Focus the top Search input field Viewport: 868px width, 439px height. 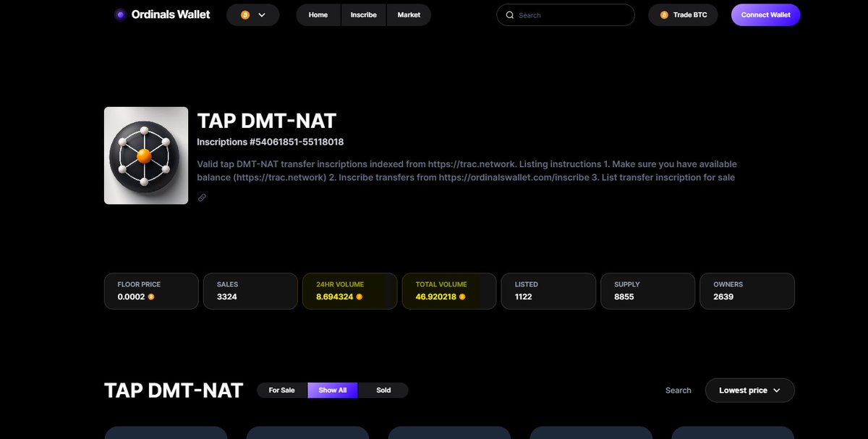coord(566,15)
